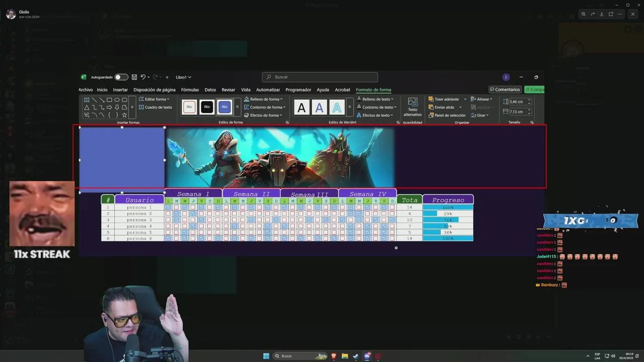The image size is (644, 362).
Task: Open Contorno de texto dropdown
Action: [377, 107]
